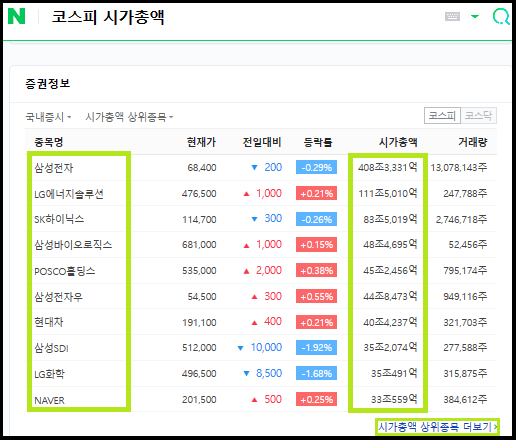516x440 pixels.
Task: Click price 68,400 for 삼성전자
Action: tap(202, 167)
